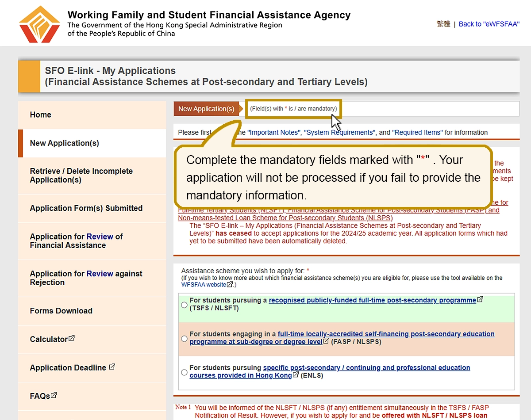This screenshot has height=420, width=531.
Task: Click the "Working Family and Student Financial Assistance Agency" title
Action: coord(209,15)
